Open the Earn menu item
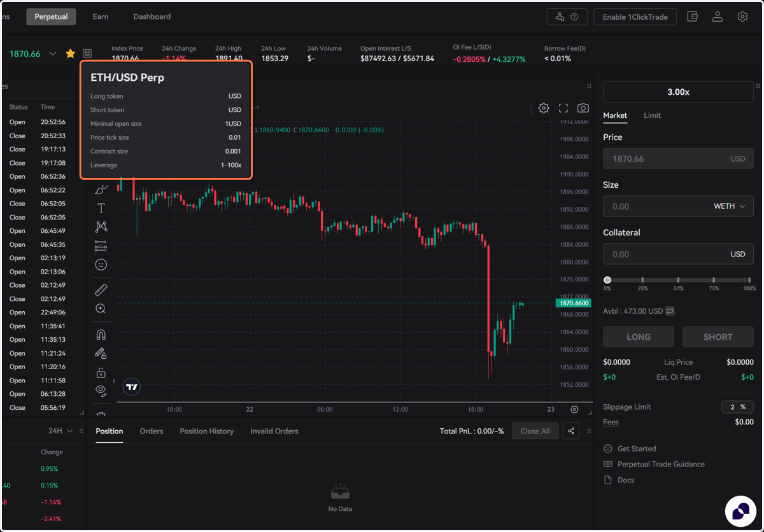 [x=101, y=17]
